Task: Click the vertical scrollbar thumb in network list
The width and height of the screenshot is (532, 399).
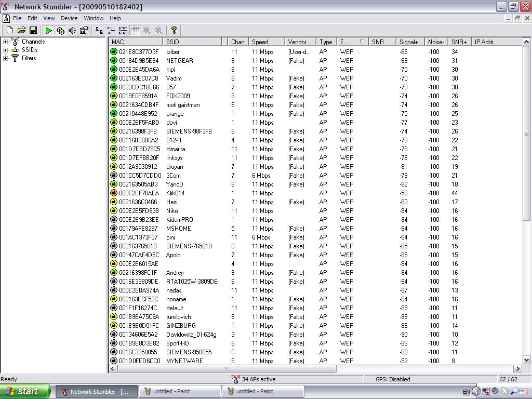Action: click(527, 134)
